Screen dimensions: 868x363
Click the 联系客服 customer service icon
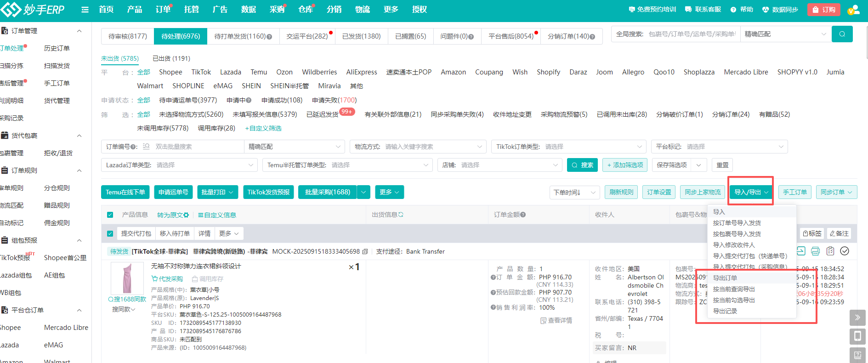688,9
